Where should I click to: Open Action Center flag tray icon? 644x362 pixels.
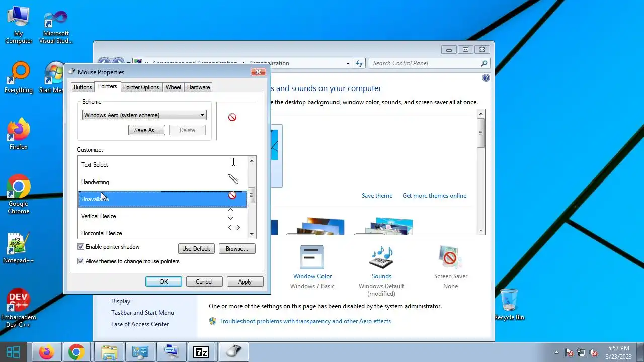coord(569,352)
